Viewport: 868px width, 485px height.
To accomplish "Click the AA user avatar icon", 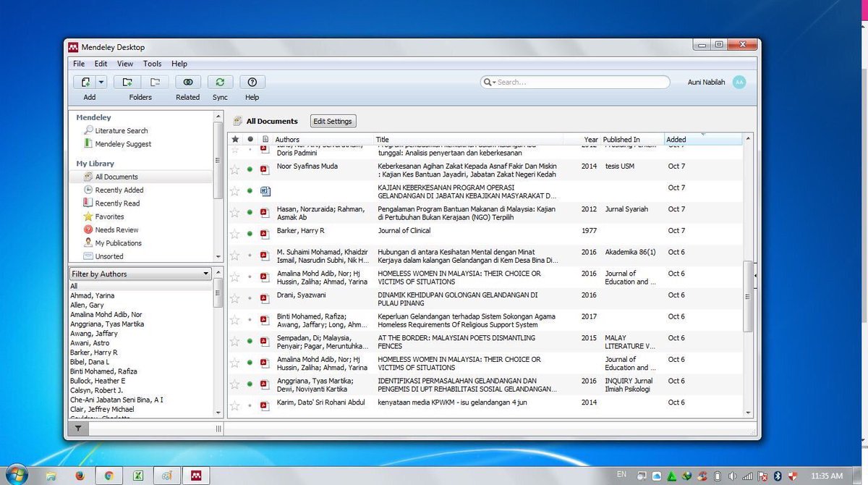I will (x=739, y=83).
